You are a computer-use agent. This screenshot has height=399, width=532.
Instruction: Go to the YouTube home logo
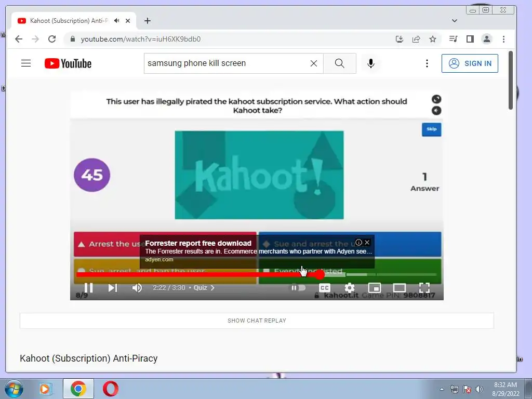(x=68, y=63)
